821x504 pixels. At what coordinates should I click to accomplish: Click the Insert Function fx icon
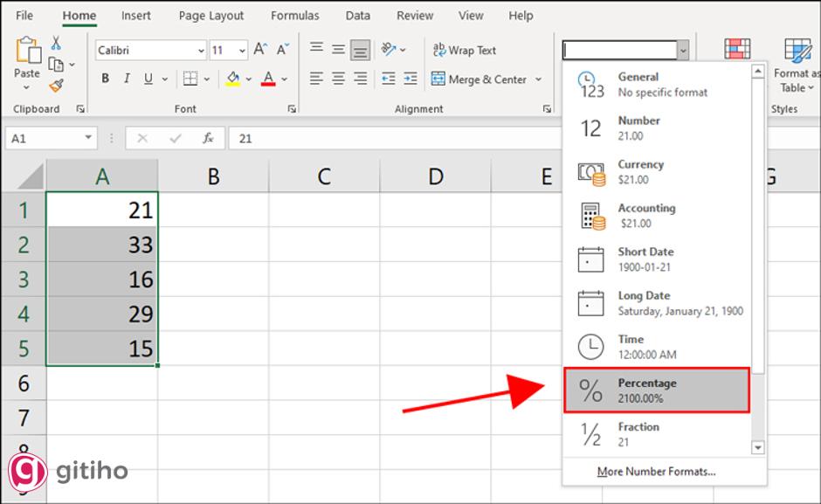click(x=208, y=138)
